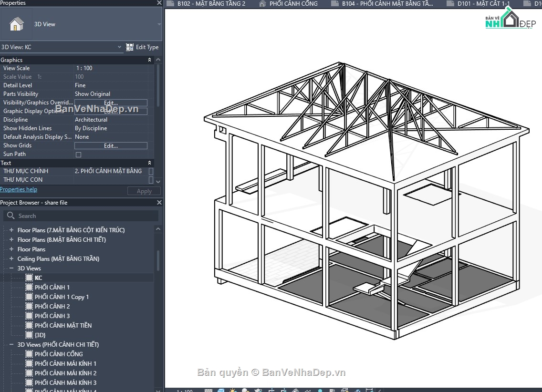Enable the Sun Path checkbox
This screenshot has height=392, width=542.
[x=78, y=155]
